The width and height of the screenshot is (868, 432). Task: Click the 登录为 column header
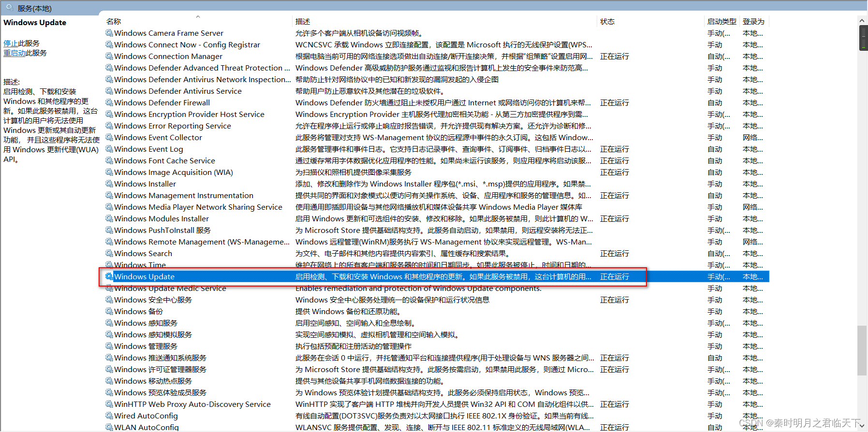[754, 21]
